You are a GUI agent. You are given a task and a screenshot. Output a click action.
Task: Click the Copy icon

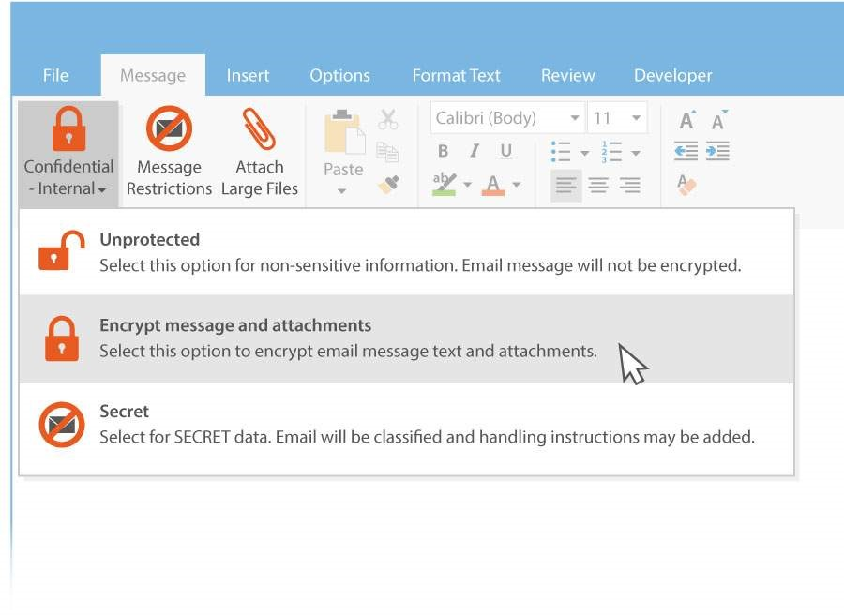pos(387,152)
